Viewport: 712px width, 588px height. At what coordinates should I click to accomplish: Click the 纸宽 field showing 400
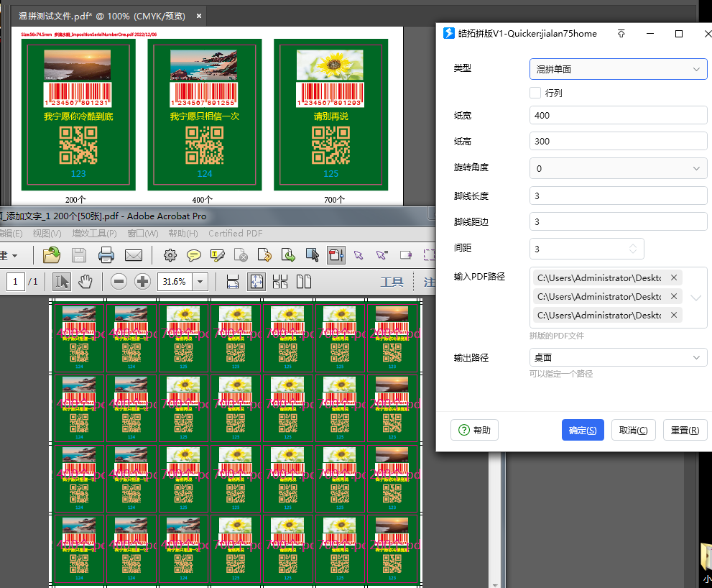tap(618, 116)
